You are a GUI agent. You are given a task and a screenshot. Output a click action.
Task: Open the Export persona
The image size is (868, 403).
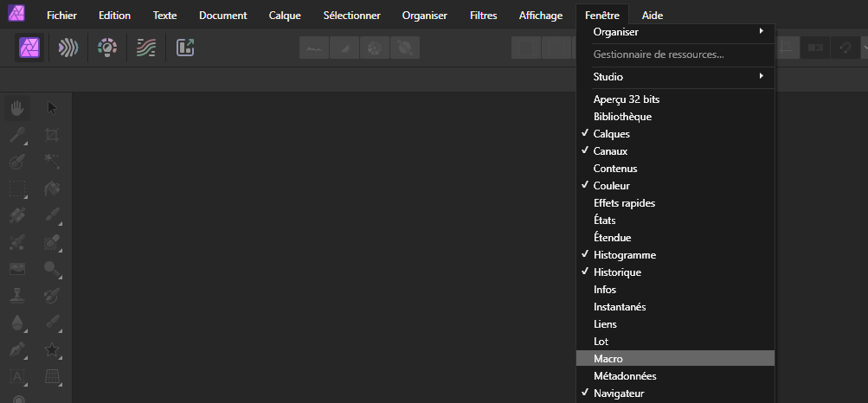184,48
